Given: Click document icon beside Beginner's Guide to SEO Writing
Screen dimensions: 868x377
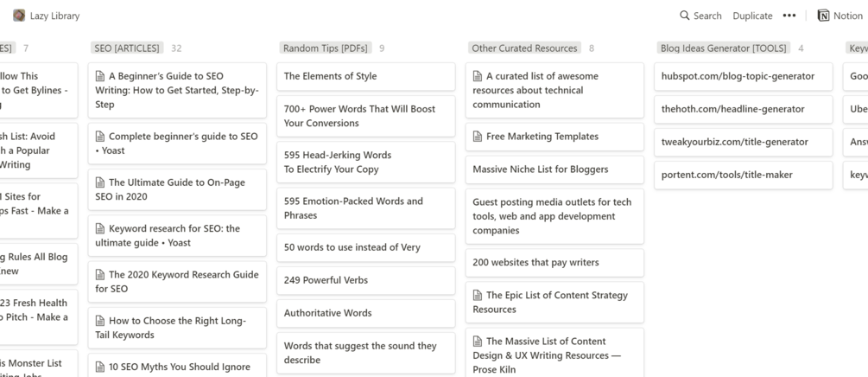Looking at the screenshot, I should click(100, 77).
